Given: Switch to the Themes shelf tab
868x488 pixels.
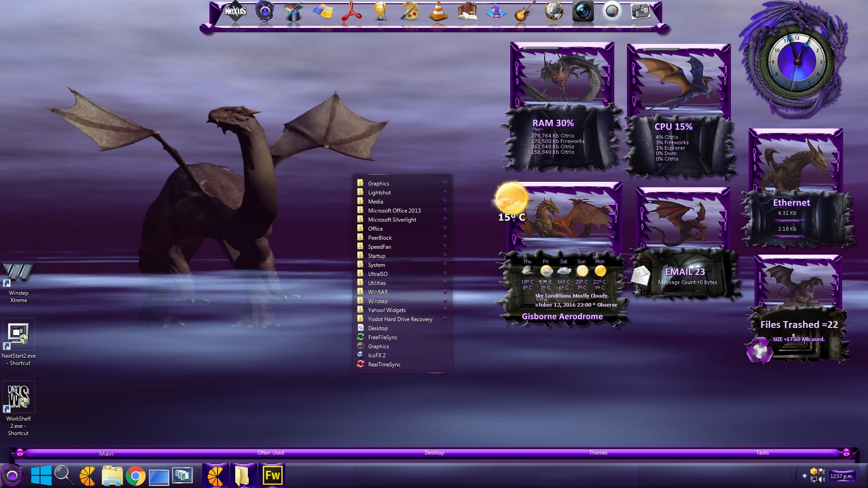Looking at the screenshot, I should point(598,453).
